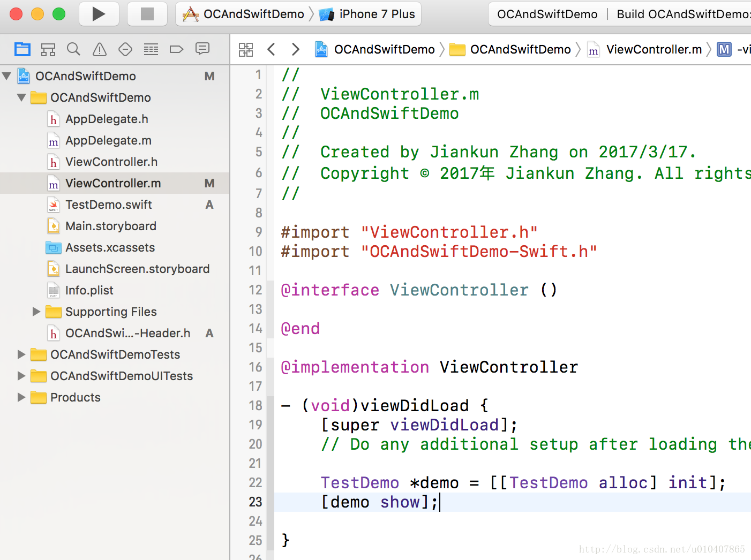Click line number 18 in gutter

point(256,406)
